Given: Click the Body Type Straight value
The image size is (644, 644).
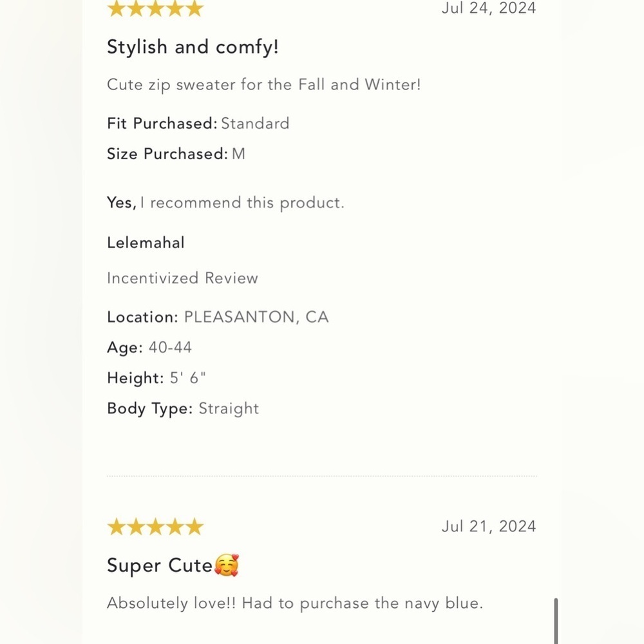Looking at the screenshot, I should pos(229,409).
